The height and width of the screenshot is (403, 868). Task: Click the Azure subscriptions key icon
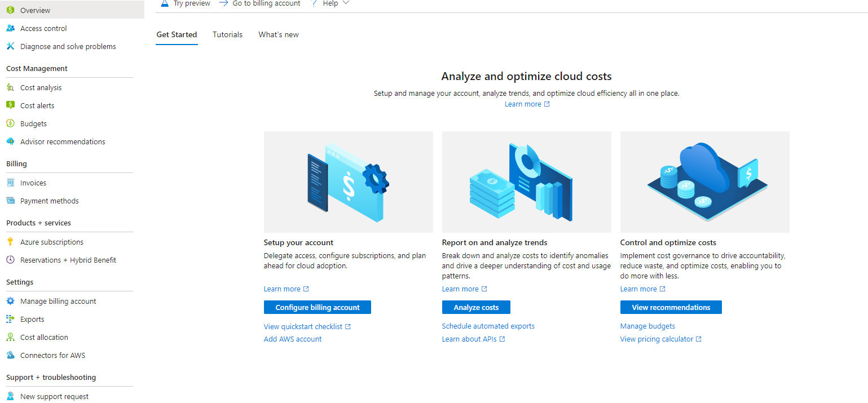click(10, 242)
